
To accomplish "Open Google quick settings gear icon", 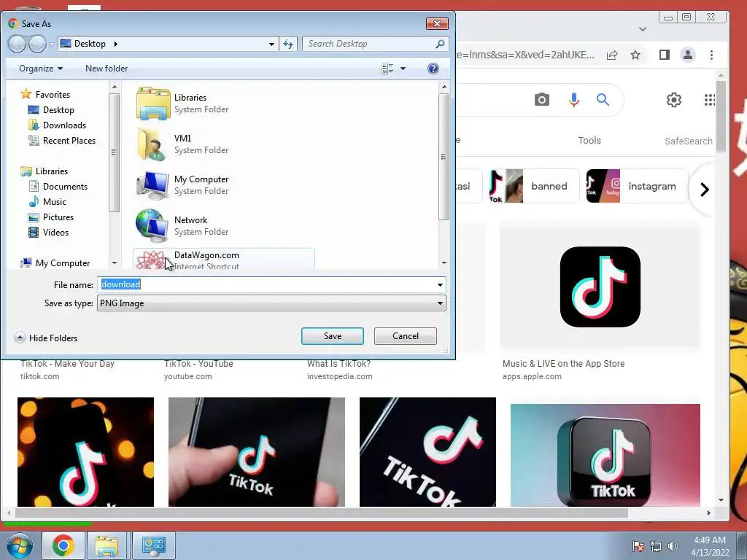I will (x=673, y=100).
